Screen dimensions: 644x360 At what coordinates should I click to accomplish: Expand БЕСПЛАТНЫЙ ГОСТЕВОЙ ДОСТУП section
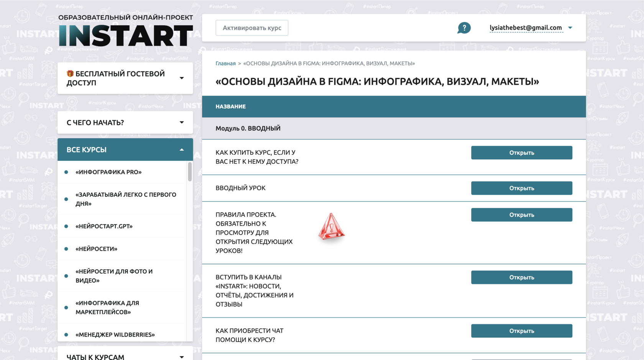[125, 78]
